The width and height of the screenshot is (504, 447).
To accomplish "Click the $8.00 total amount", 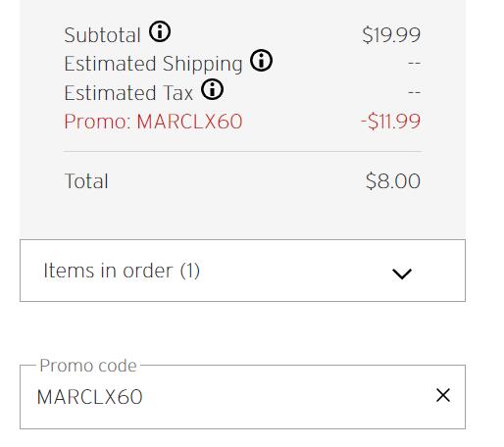I will pos(393,181).
